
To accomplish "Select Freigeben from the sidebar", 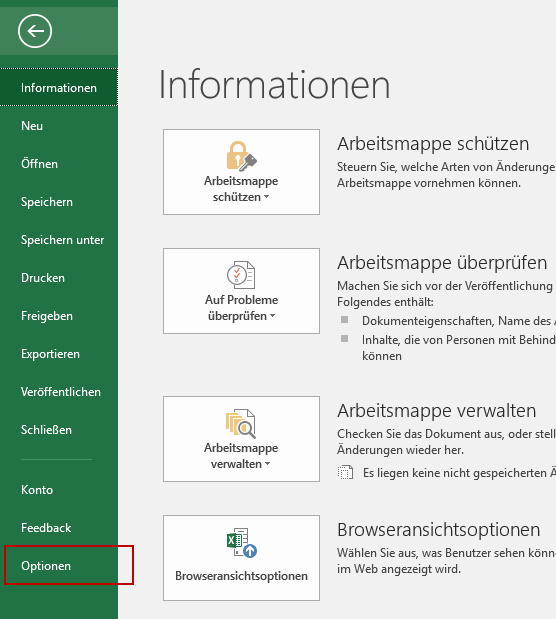I will [59, 315].
